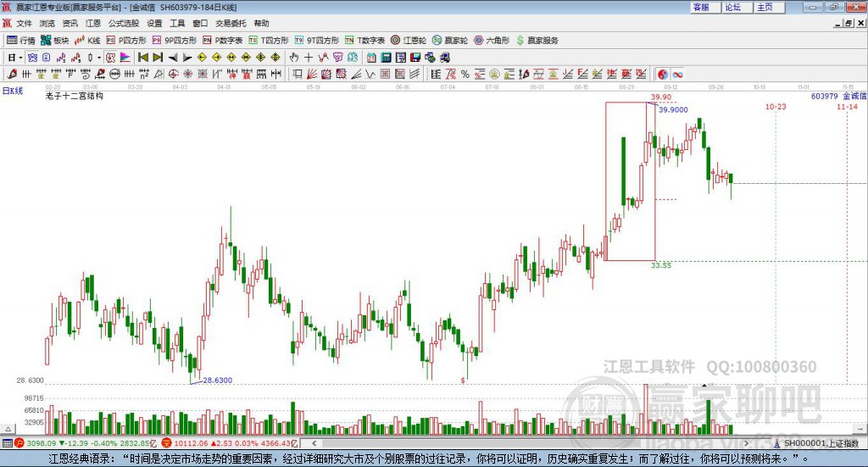Click the 沪 Shanghai index badge
The image size is (868, 467).
pyautogui.click(x=19, y=443)
